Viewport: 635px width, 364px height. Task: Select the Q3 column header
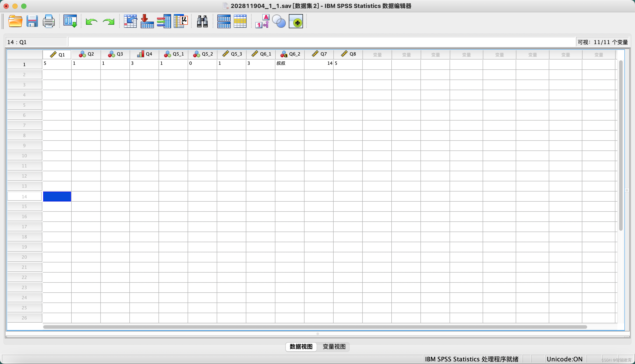point(115,54)
